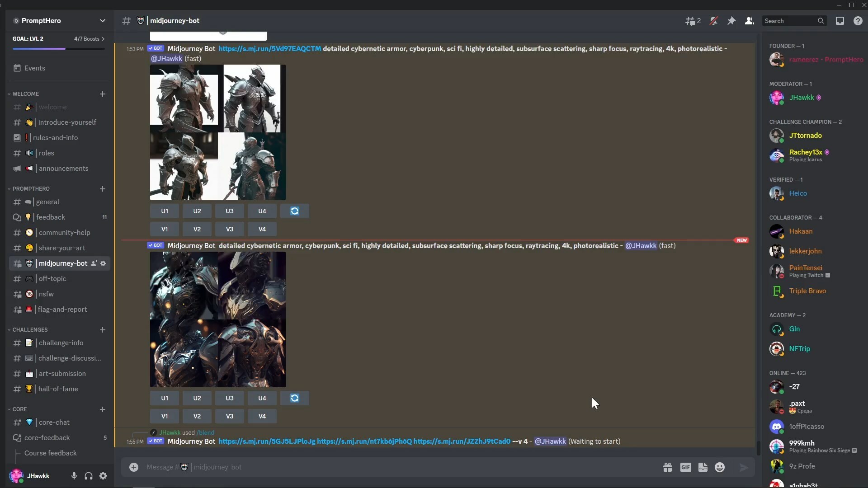Viewport: 868px width, 488px height.
Task: Open the nsfw channel
Action: pos(59,294)
